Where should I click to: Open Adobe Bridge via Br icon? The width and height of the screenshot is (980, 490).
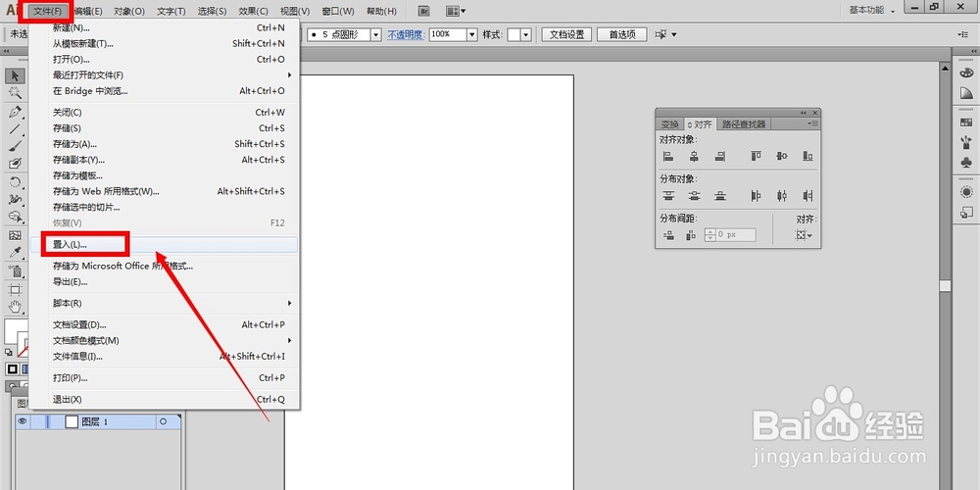424,11
